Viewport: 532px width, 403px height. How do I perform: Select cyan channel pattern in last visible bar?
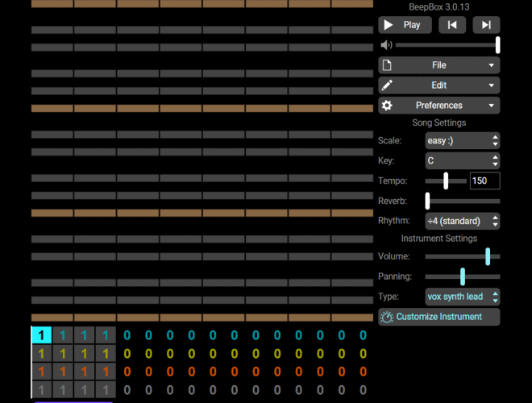coord(363,335)
